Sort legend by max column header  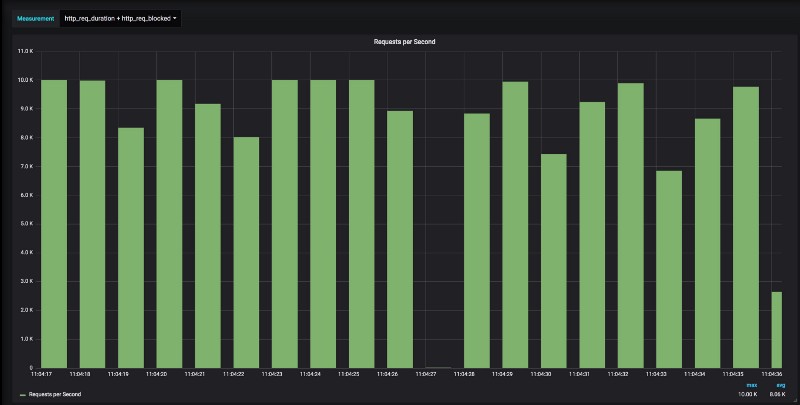pos(752,385)
